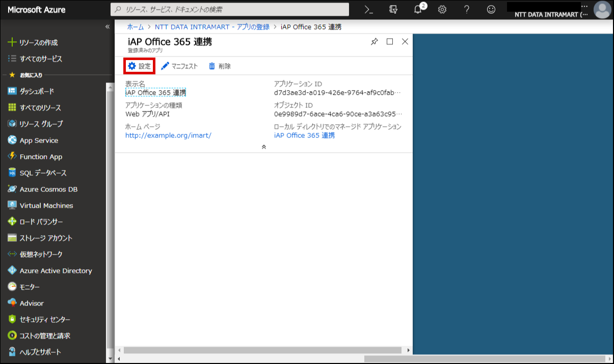Click the SQL データベース icon
614x364 pixels.
(x=12, y=173)
